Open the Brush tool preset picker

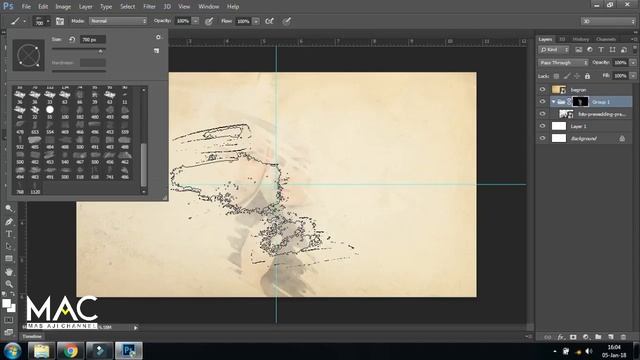pyautogui.click(x=18, y=21)
